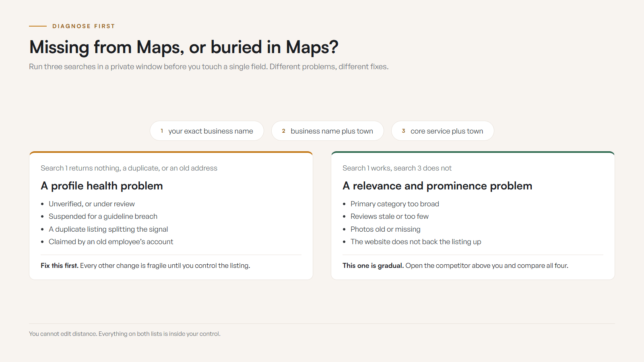Select the 'core service plus town' pill

tap(443, 131)
